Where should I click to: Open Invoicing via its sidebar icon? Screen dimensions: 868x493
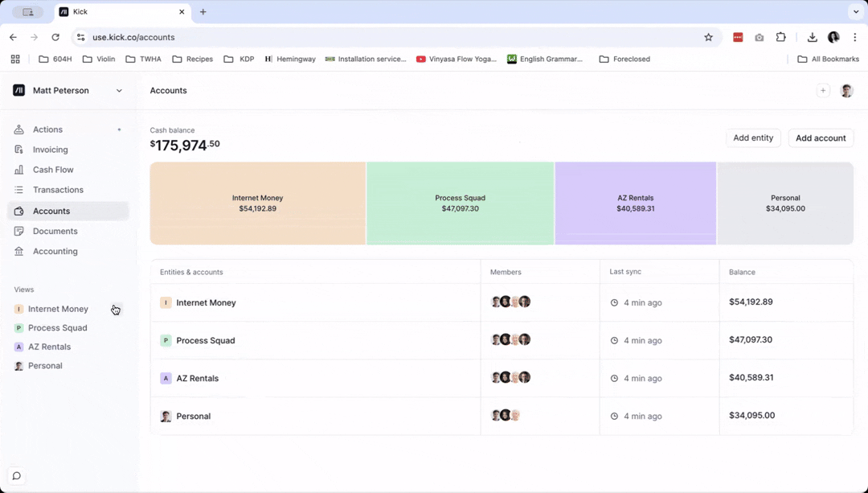(x=18, y=150)
